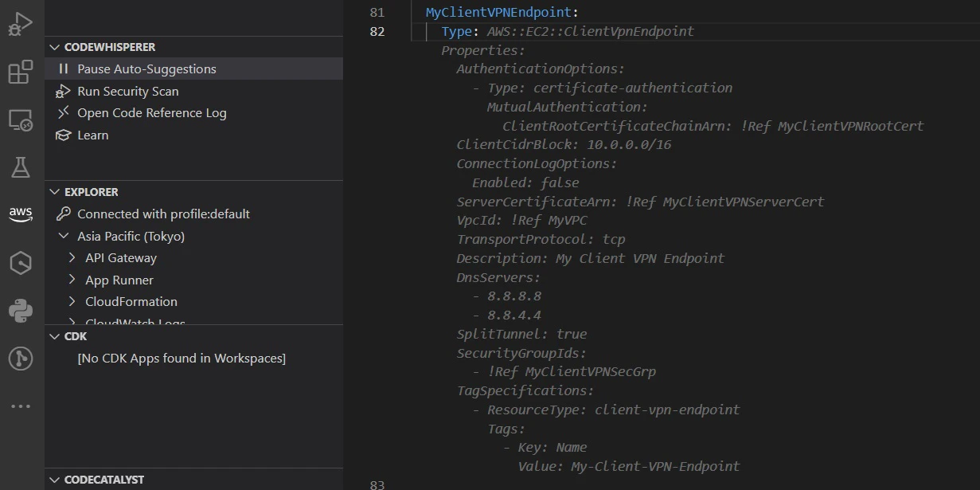
Task: Open Remote Explorer icon in activity bar
Action: (x=21, y=120)
